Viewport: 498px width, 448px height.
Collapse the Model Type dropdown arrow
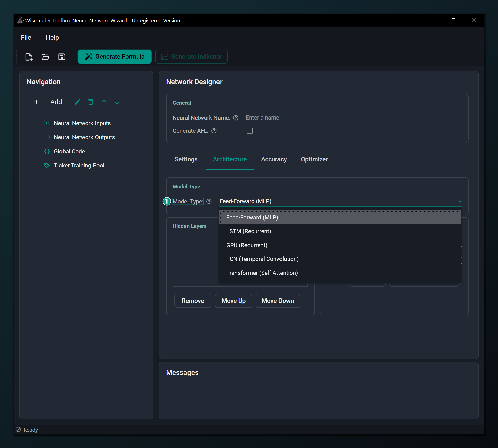(x=460, y=201)
